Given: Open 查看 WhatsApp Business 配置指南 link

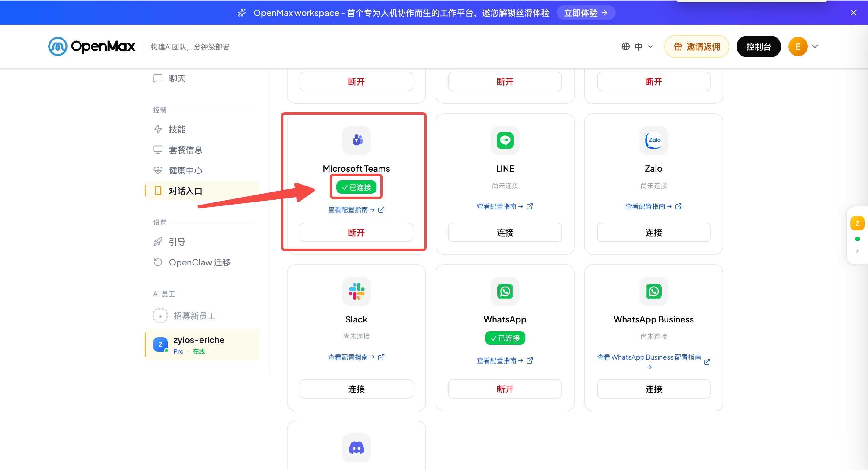Looking at the screenshot, I should (x=653, y=361).
